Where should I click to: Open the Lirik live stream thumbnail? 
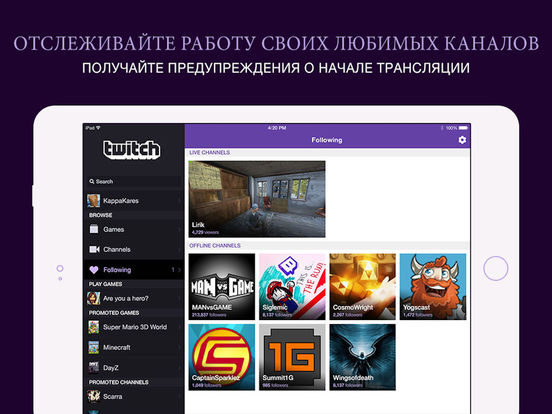click(257, 199)
